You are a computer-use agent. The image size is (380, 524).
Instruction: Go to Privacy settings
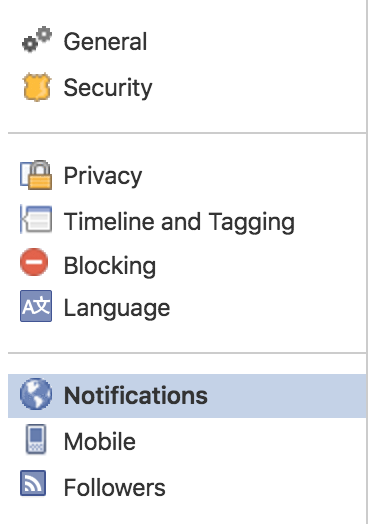(103, 176)
